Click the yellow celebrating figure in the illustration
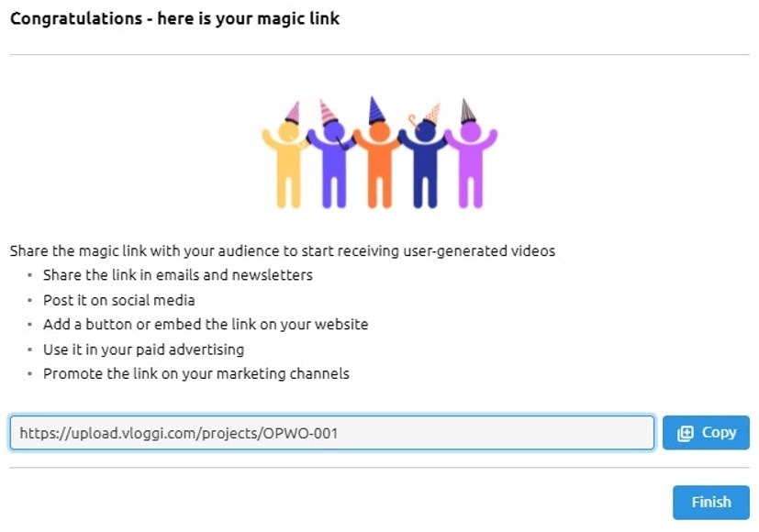759x532 pixels. pyautogui.click(x=285, y=165)
